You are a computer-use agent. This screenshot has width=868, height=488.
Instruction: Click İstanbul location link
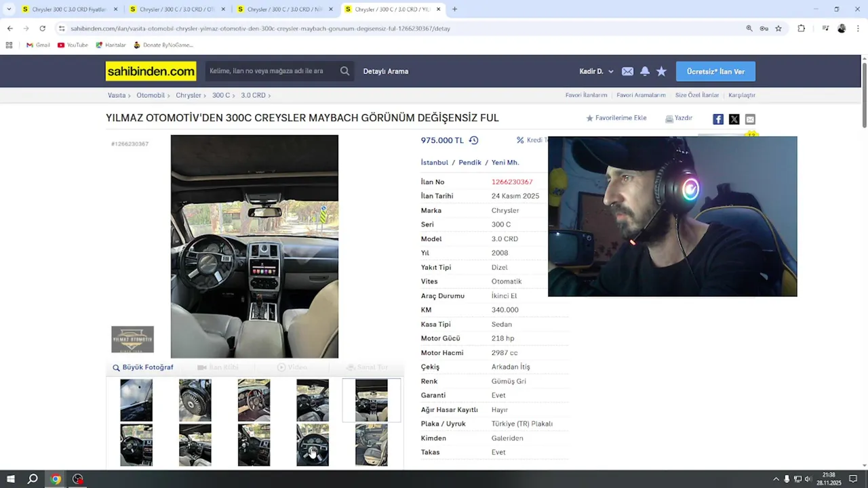tap(435, 163)
